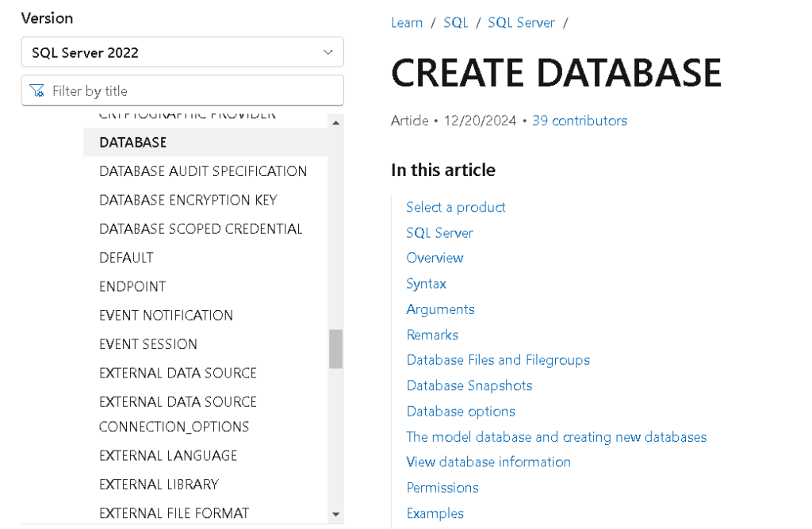Jump to the Permissions section
The width and height of the screenshot is (812, 529).
pos(442,488)
